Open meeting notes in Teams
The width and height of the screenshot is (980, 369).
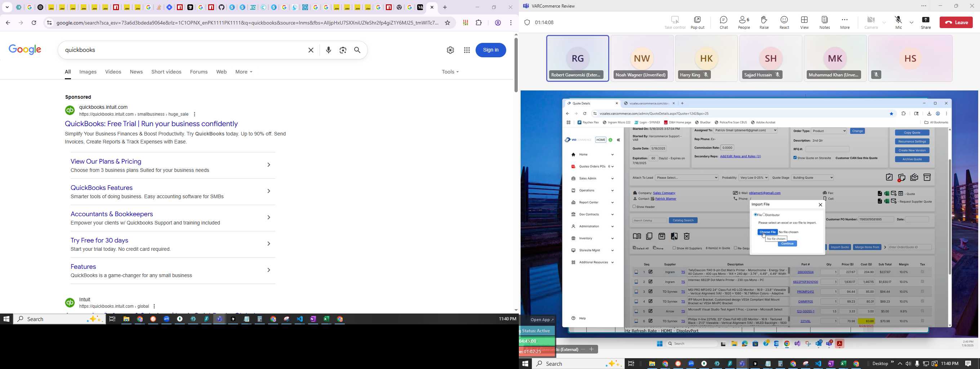824,22
